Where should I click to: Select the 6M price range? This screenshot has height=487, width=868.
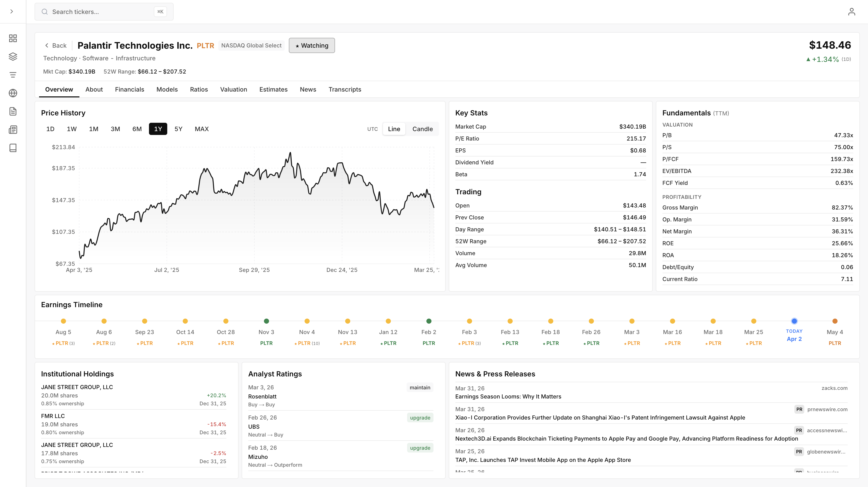[137, 129]
